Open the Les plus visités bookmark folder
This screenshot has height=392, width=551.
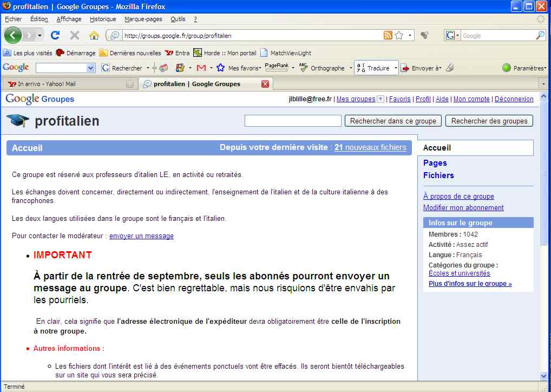[x=28, y=53]
